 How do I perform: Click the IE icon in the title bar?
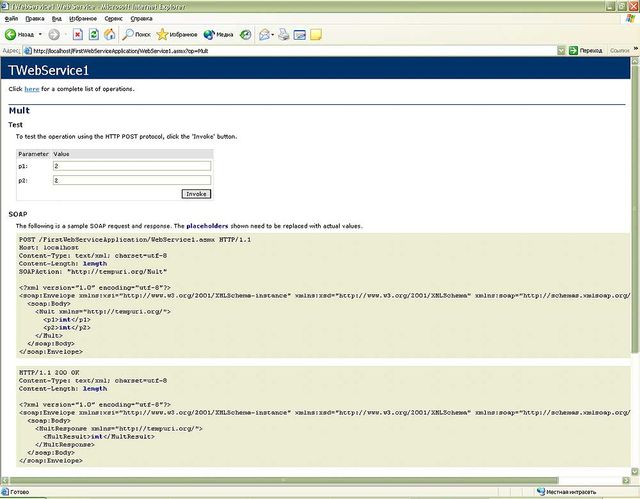pos(4,6)
